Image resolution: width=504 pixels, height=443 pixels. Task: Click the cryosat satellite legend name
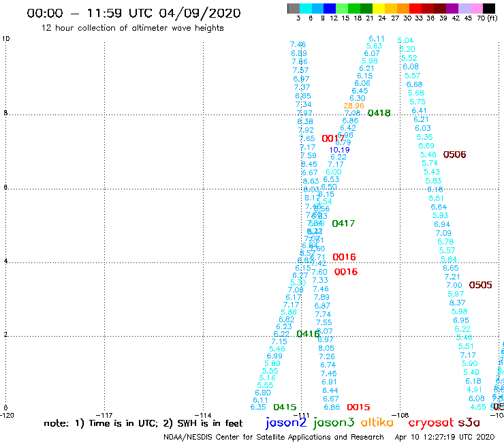click(430, 423)
